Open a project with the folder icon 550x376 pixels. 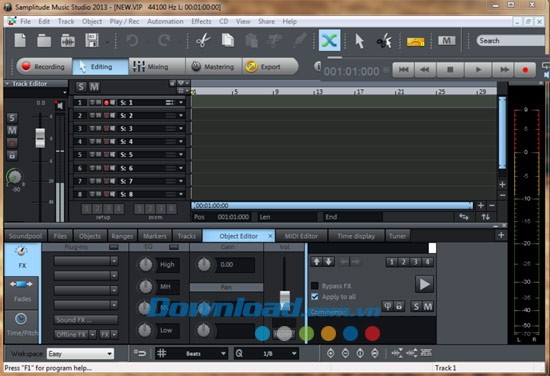click(x=44, y=41)
